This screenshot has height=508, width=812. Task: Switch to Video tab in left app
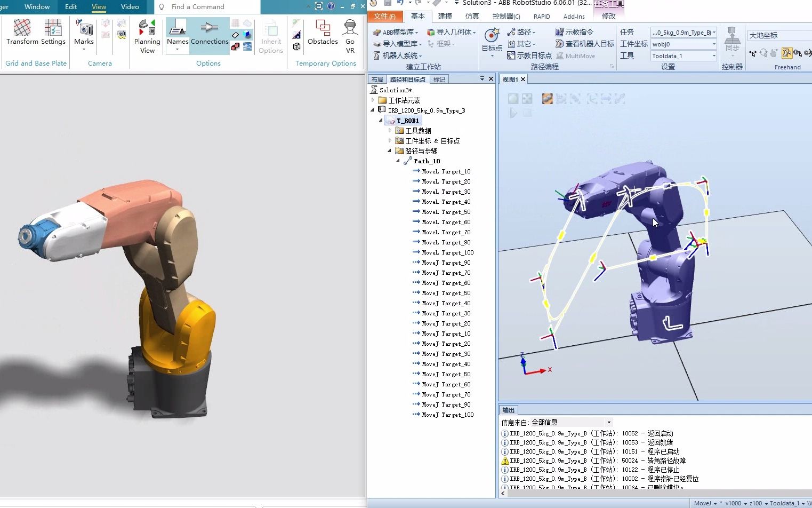(130, 7)
